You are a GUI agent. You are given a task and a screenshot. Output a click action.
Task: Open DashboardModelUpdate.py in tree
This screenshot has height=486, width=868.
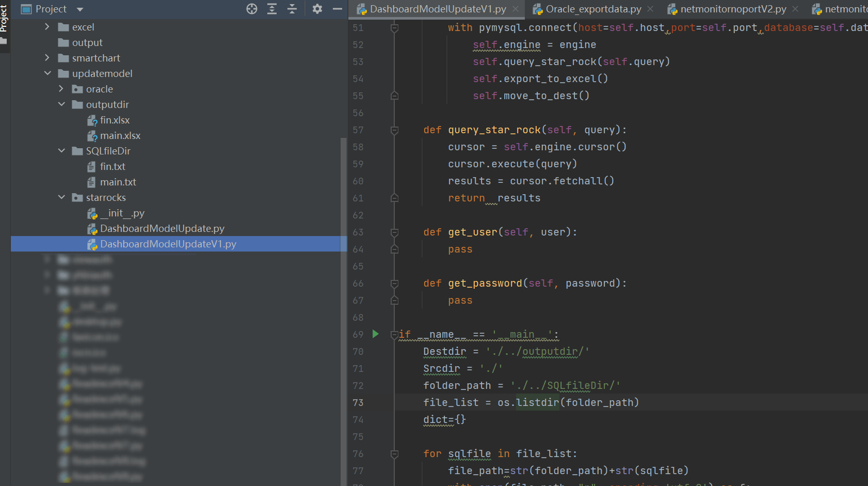[162, 228]
